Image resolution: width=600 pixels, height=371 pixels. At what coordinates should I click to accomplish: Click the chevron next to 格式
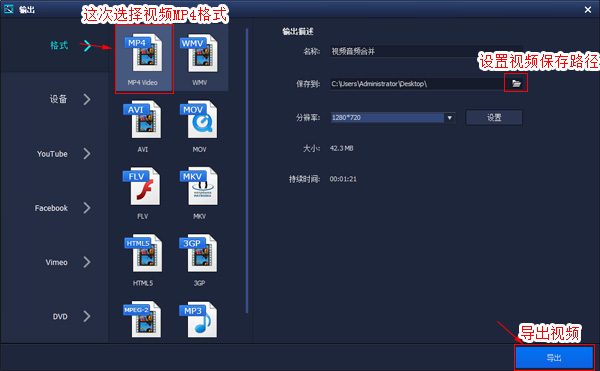(87, 46)
